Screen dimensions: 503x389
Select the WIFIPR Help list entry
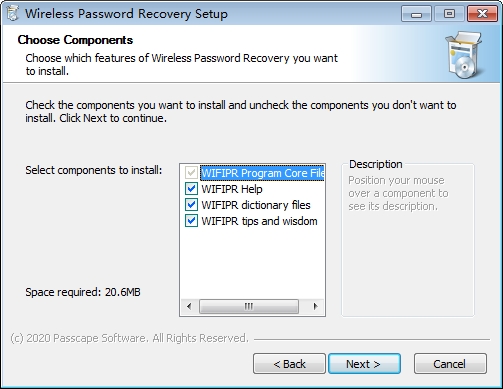click(x=232, y=189)
